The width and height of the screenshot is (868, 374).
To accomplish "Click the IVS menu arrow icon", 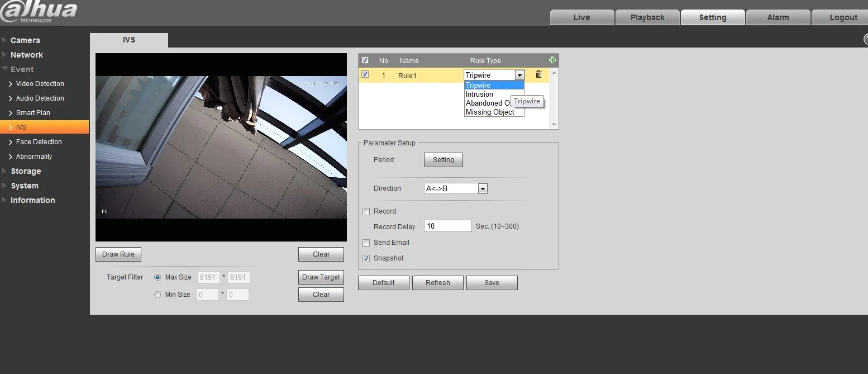I will click(11, 127).
